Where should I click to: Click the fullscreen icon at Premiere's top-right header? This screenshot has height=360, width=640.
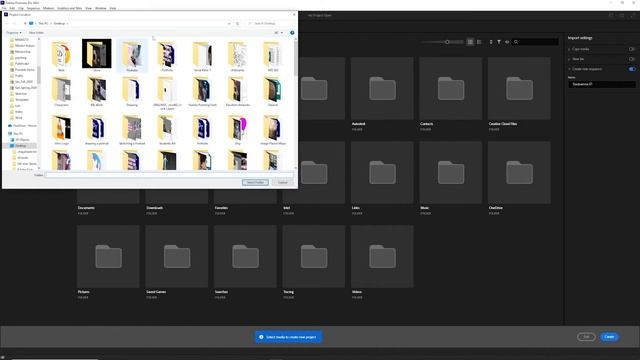[x=633, y=16]
